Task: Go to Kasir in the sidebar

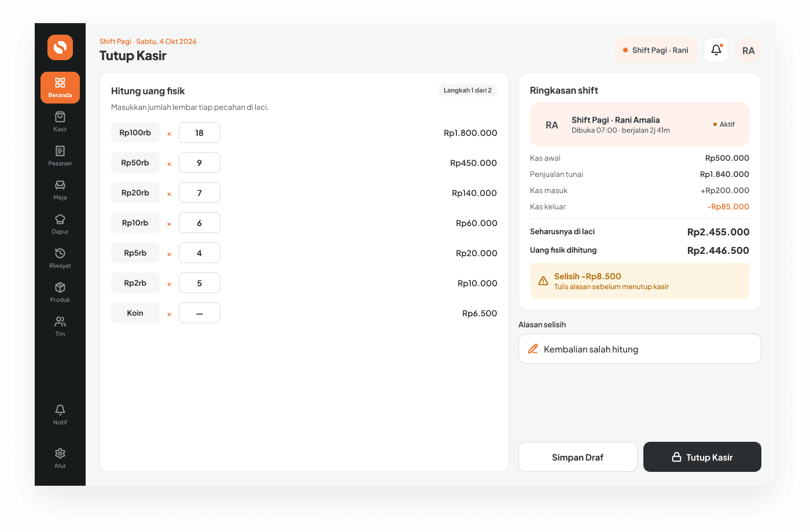Action: [x=60, y=121]
